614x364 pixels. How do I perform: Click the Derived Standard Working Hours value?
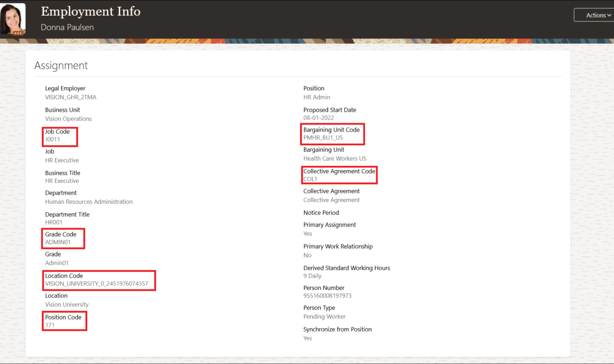(312, 276)
